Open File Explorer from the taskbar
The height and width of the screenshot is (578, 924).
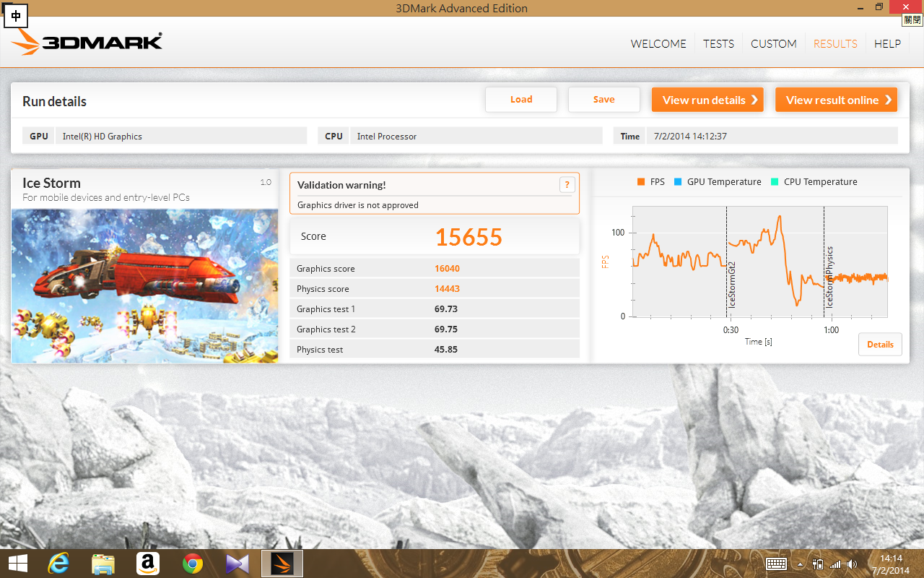(x=103, y=564)
